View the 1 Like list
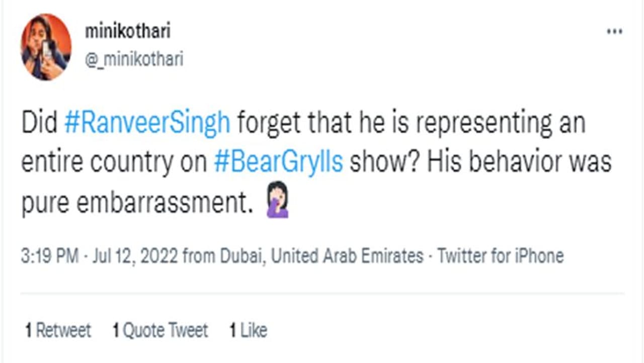 pyautogui.click(x=249, y=330)
